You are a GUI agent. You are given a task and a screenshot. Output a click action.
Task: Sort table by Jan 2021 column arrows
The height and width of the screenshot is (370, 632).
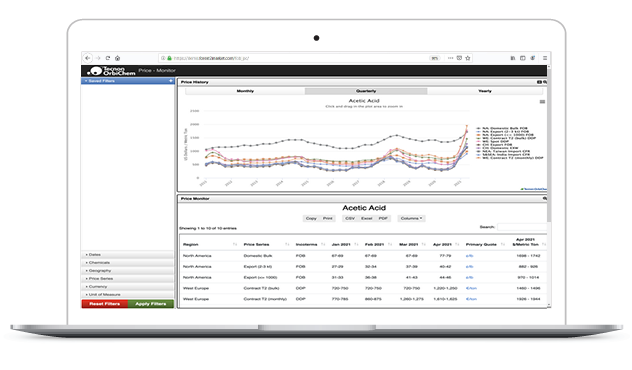(x=356, y=245)
